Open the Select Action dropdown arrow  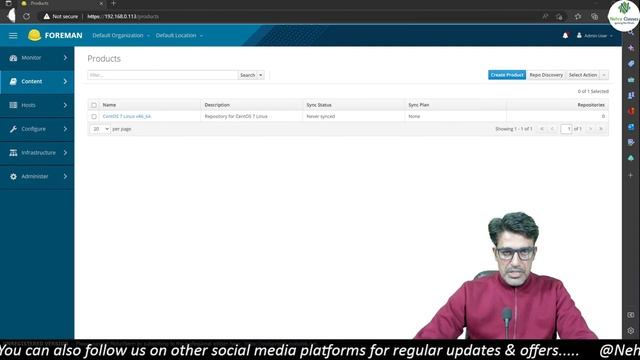(604, 75)
